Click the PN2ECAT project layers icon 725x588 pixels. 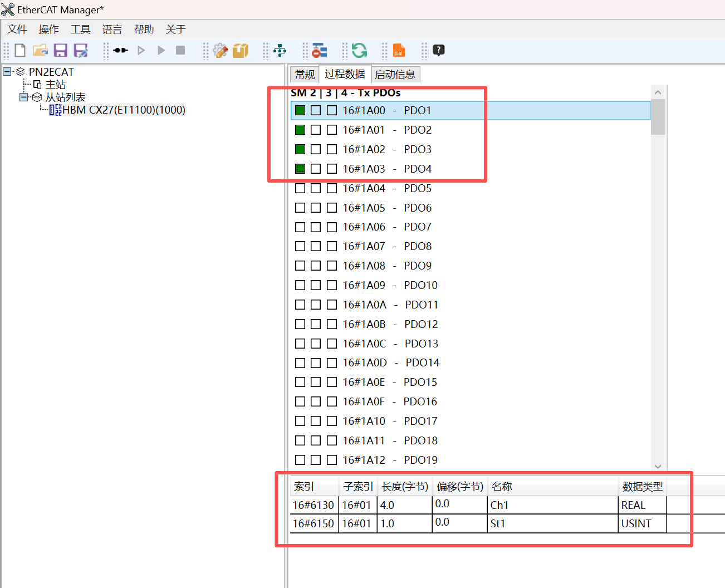(21, 72)
